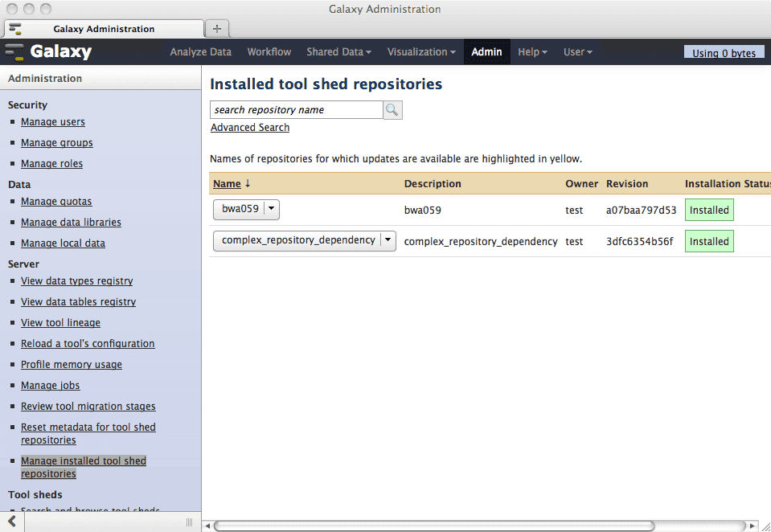
Task: Open the User dropdown menu
Action: [x=577, y=52]
